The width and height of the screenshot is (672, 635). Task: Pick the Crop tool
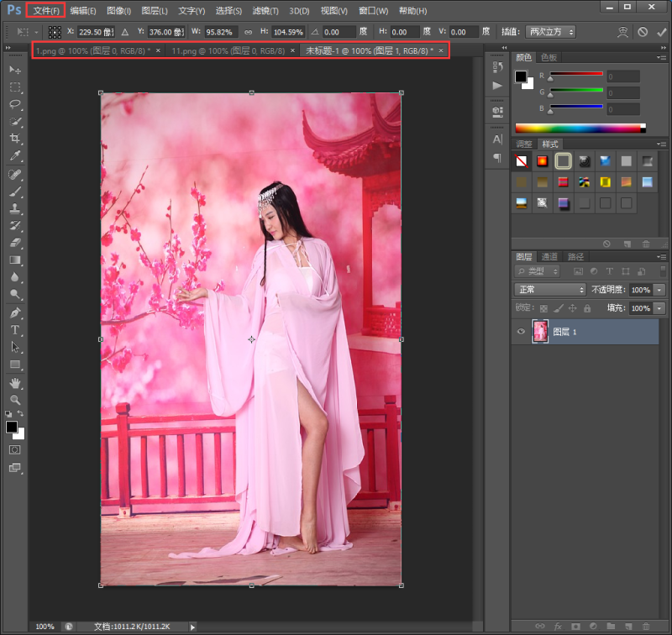(x=14, y=139)
